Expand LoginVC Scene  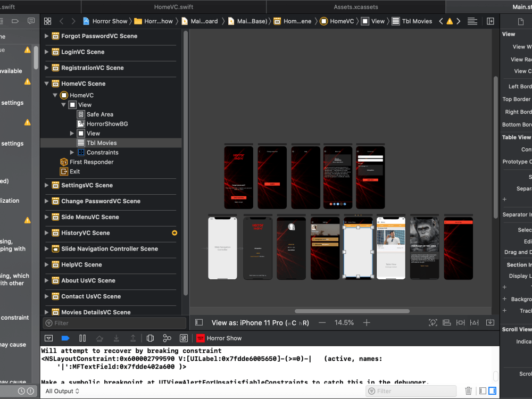pyautogui.click(x=46, y=52)
